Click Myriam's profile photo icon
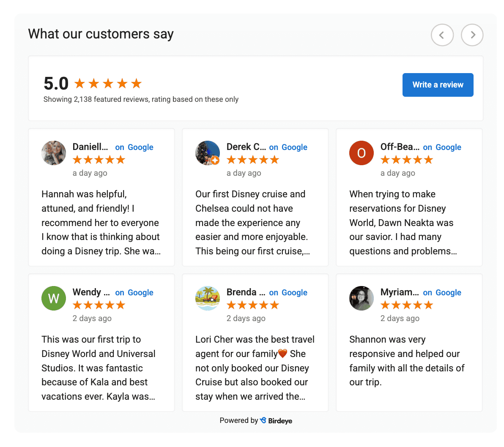This screenshot has height=447, width=504. click(x=362, y=298)
